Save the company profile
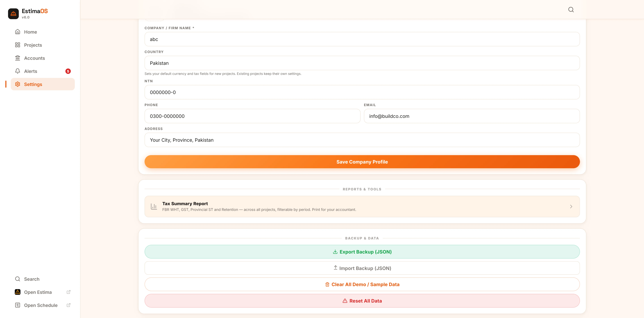 click(x=362, y=162)
